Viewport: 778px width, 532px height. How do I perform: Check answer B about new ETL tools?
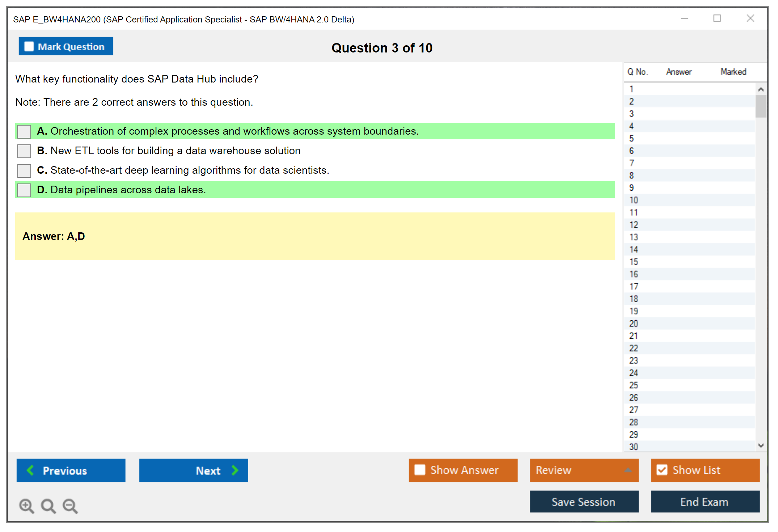(24, 151)
